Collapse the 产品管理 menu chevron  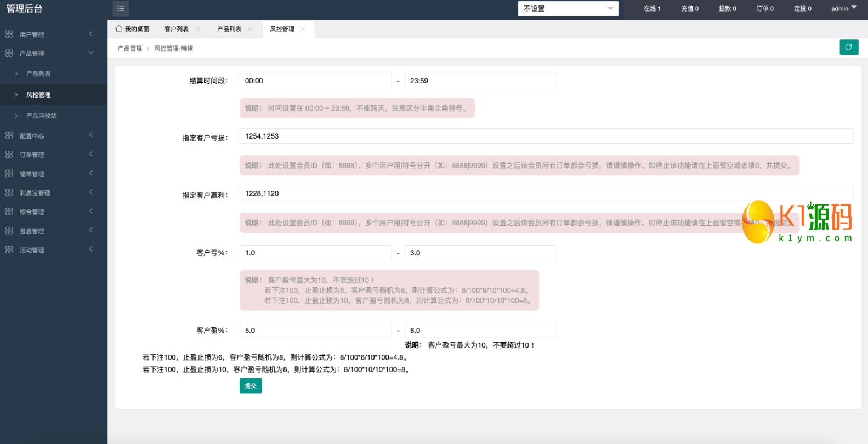click(x=91, y=53)
